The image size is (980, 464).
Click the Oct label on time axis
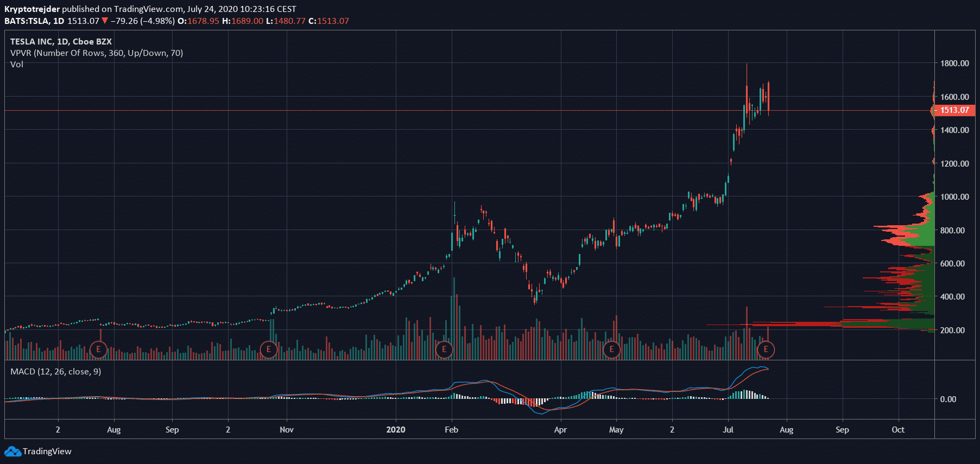[898, 430]
